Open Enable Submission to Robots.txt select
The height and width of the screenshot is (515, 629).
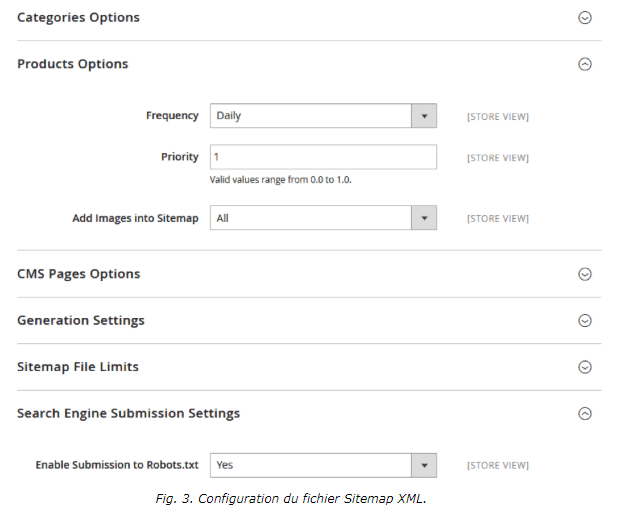323,465
